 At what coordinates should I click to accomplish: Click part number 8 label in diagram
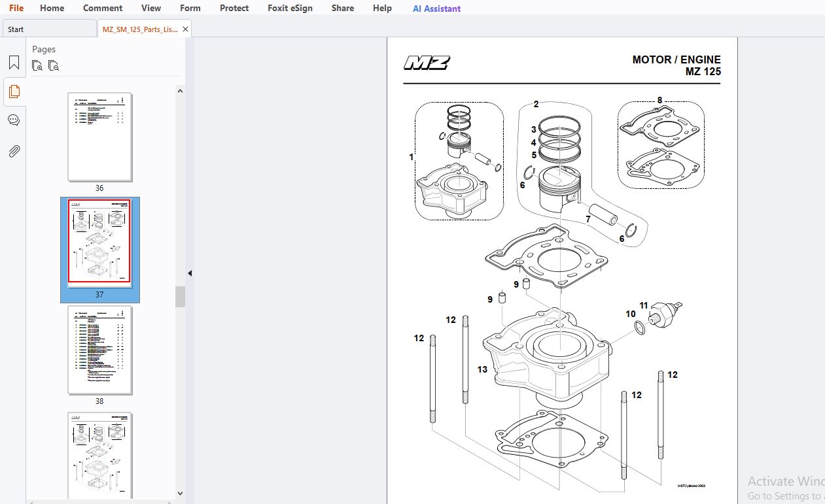[659, 100]
